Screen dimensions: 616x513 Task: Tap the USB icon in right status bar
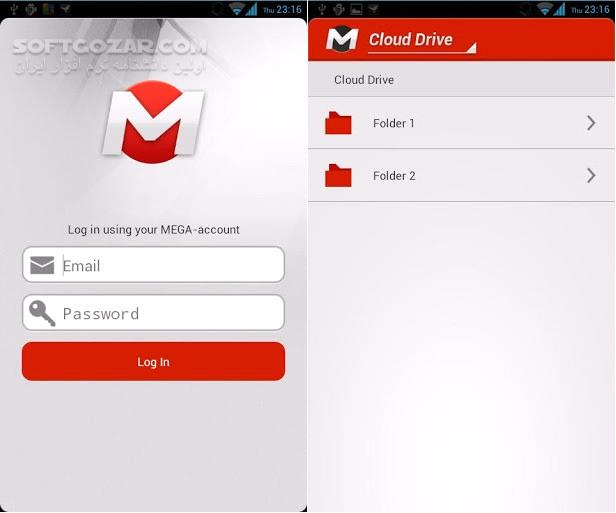point(322,9)
